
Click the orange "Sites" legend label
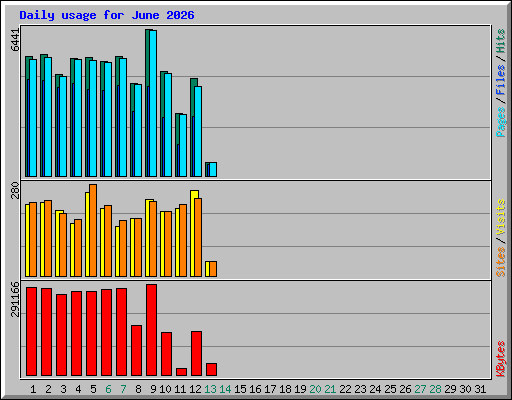[501, 262]
